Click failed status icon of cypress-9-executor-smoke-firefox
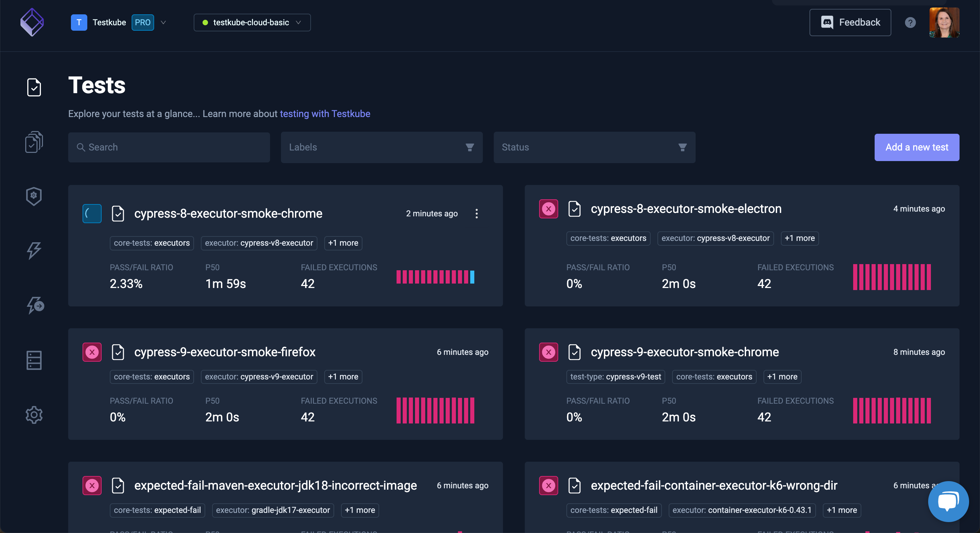 pos(92,352)
